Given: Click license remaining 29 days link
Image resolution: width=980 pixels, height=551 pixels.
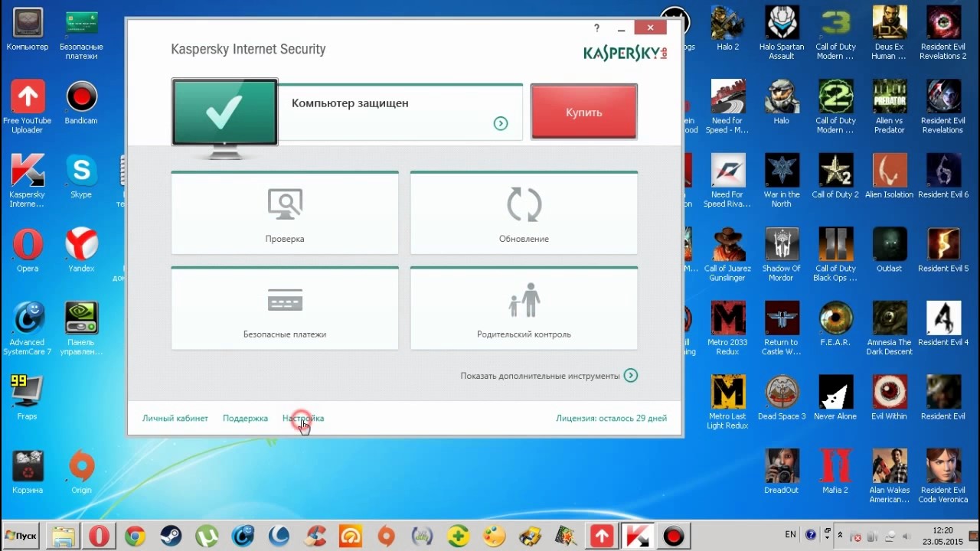Looking at the screenshot, I should [611, 418].
